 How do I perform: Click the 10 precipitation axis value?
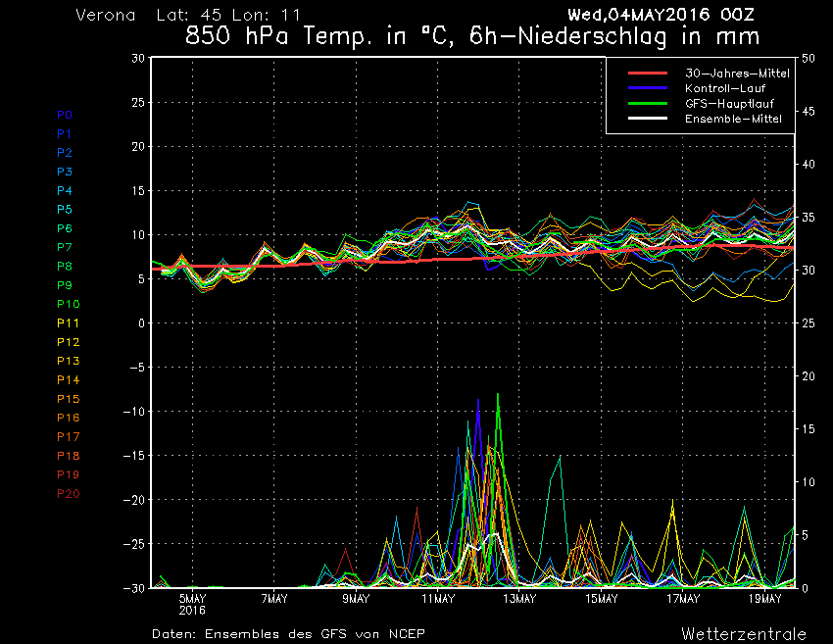click(x=808, y=482)
